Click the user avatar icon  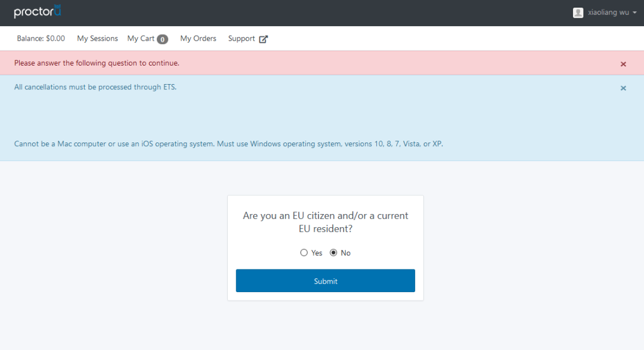(578, 13)
